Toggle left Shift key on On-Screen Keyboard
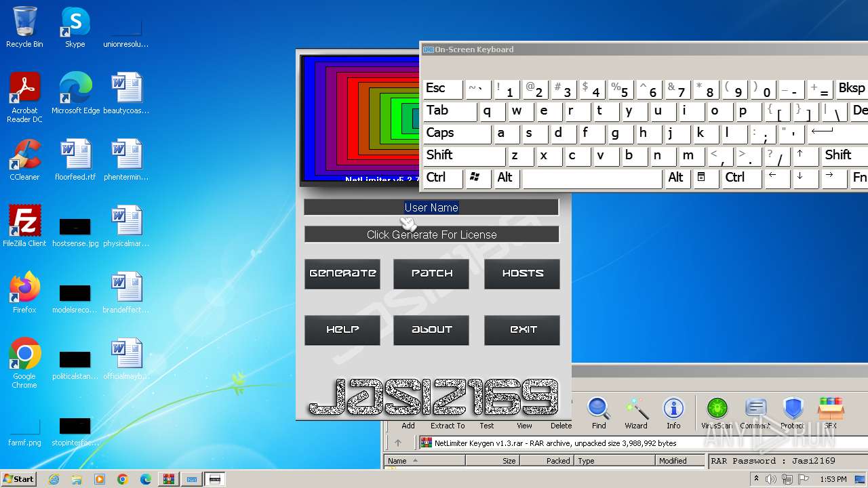The image size is (868, 488). point(464,156)
